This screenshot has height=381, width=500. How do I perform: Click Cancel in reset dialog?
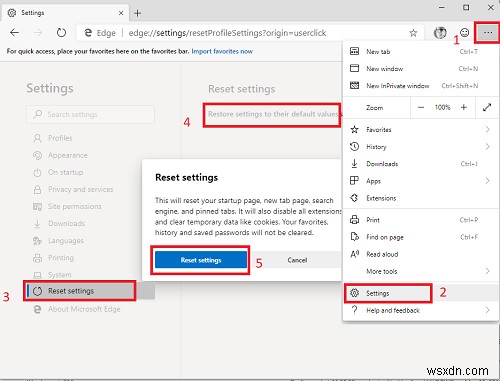coord(297,260)
